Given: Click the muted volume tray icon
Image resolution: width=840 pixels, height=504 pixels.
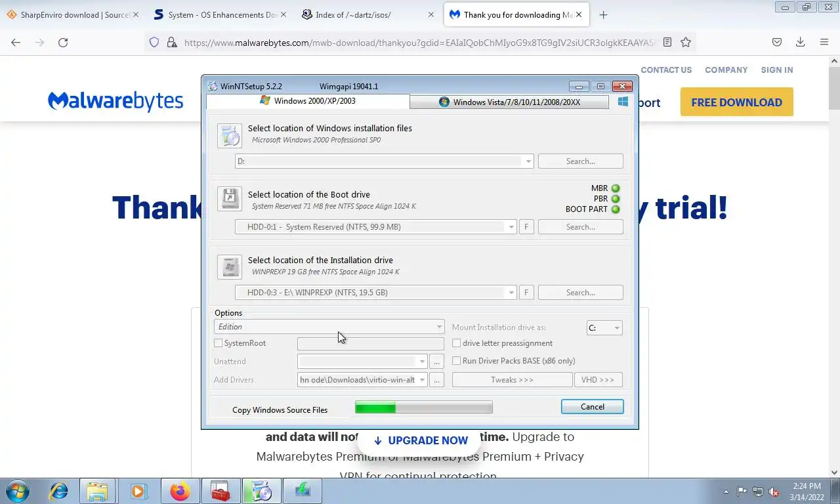Looking at the screenshot, I should (x=774, y=491).
